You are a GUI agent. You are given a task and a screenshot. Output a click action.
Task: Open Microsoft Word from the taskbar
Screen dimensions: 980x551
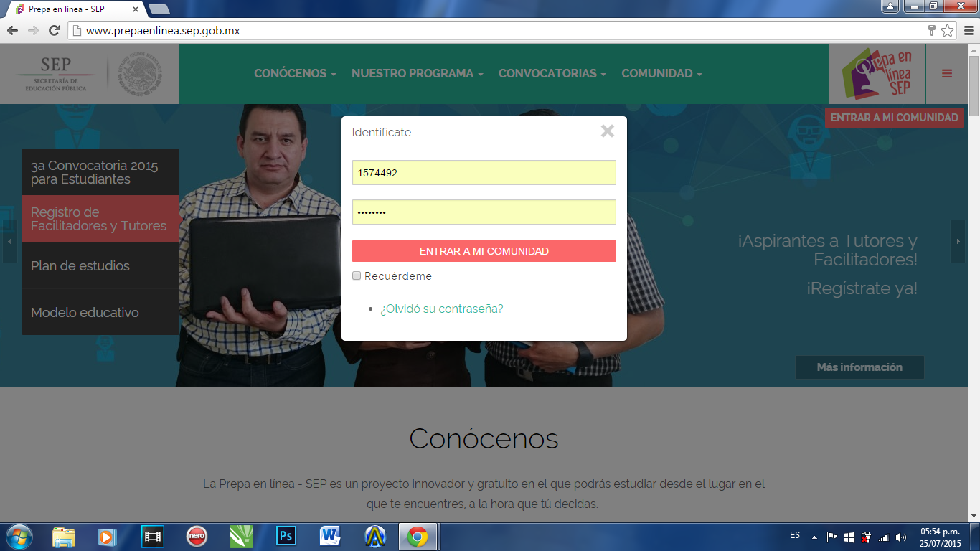[x=330, y=537]
